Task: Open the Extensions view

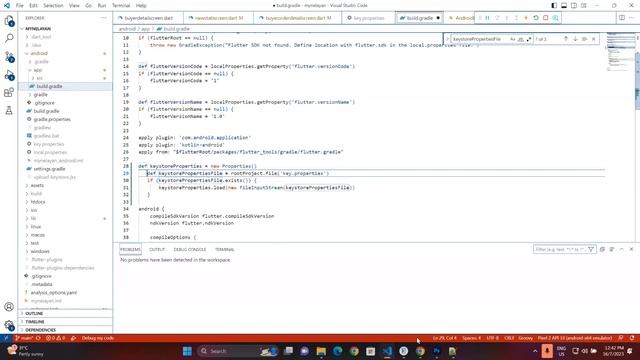Action: point(9,93)
